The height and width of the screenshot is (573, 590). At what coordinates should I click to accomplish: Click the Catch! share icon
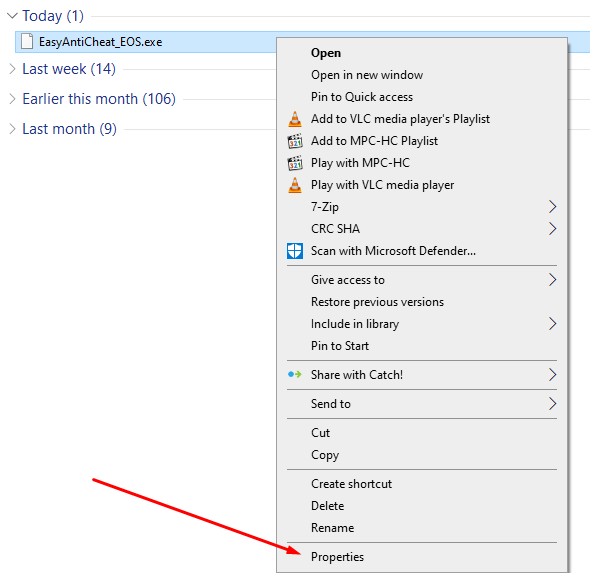pyautogui.click(x=295, y=375)
